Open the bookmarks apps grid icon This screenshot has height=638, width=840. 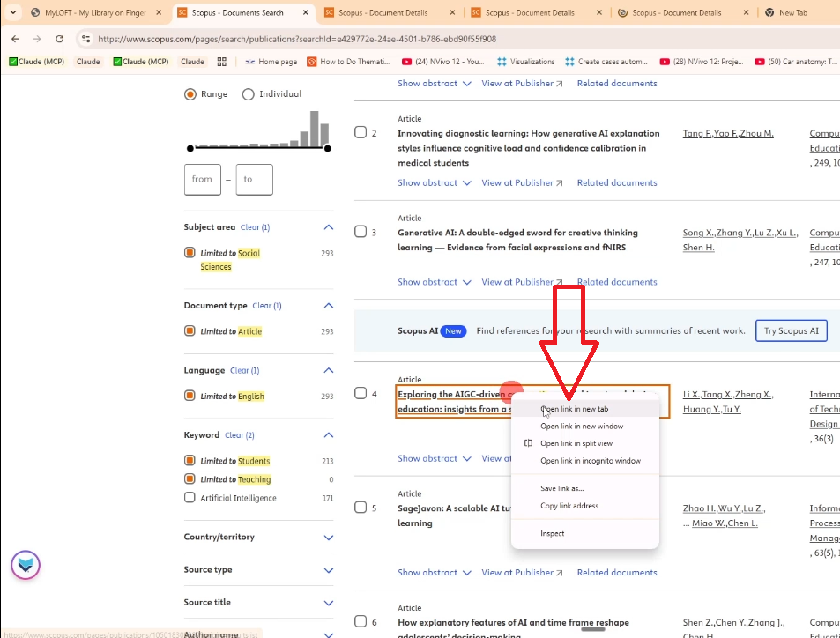pyautogui.click(x=222, y=62)
